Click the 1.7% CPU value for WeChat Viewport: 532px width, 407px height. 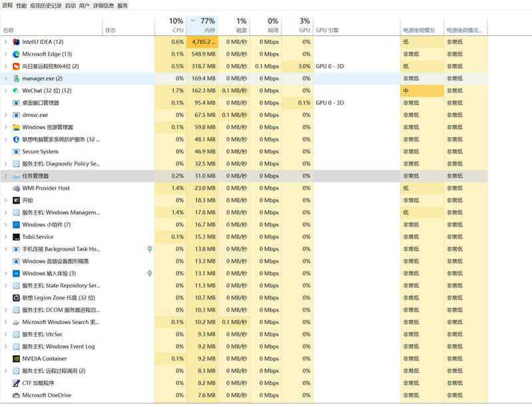(178, 91)
